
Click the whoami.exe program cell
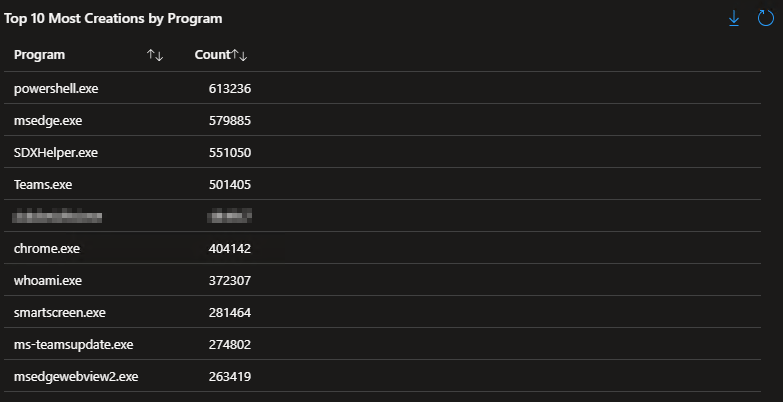click(48, 280)
